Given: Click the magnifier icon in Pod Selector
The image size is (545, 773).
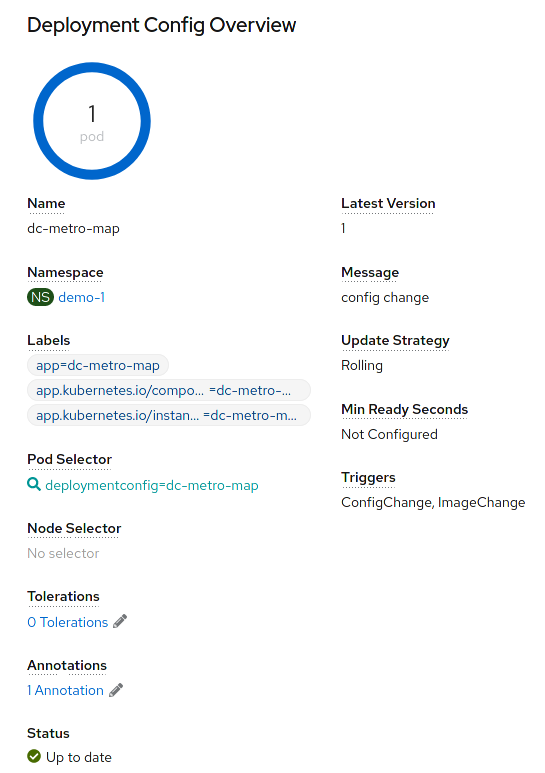Looking at the screenshot, I should [34, 485].
